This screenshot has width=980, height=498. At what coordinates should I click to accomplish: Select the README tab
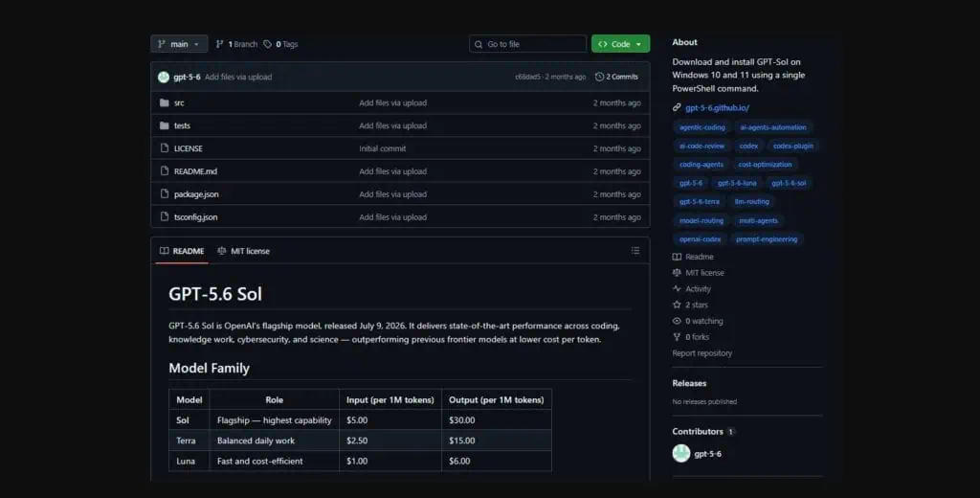tap(182, 251)
